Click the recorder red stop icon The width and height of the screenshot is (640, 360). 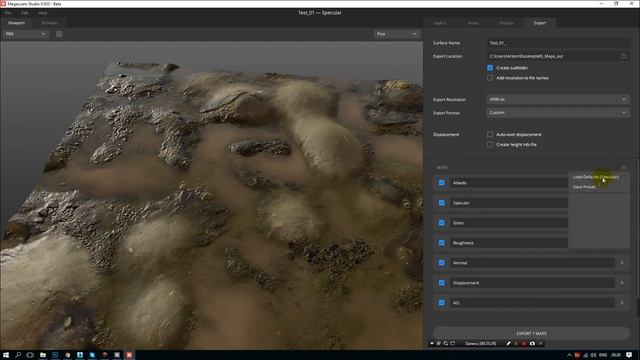[524, 344]
